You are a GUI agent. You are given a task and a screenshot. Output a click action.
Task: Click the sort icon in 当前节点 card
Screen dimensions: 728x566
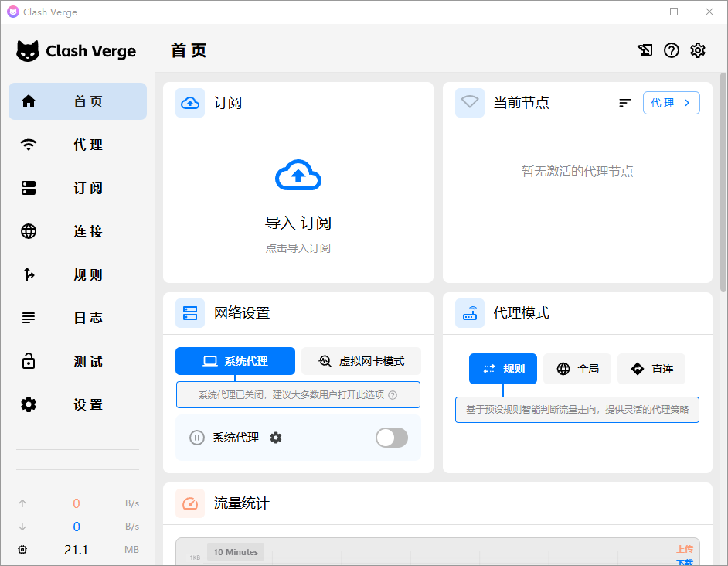pyautogui.click(x=625, y=103)
